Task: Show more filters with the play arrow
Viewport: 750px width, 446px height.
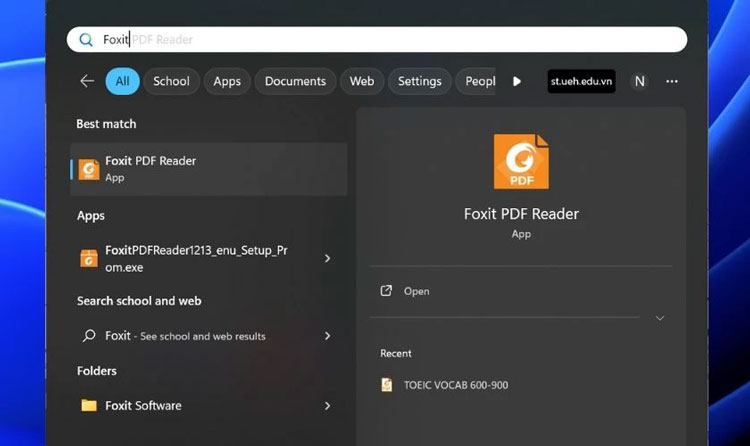Action: pyautogui.click(x=517, y=81)
